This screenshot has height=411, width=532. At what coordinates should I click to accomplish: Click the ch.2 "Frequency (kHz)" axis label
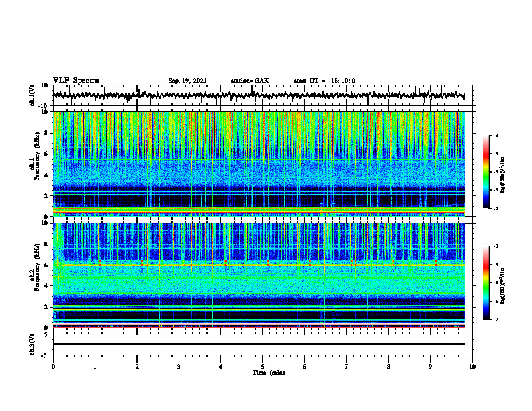point(38,267)
